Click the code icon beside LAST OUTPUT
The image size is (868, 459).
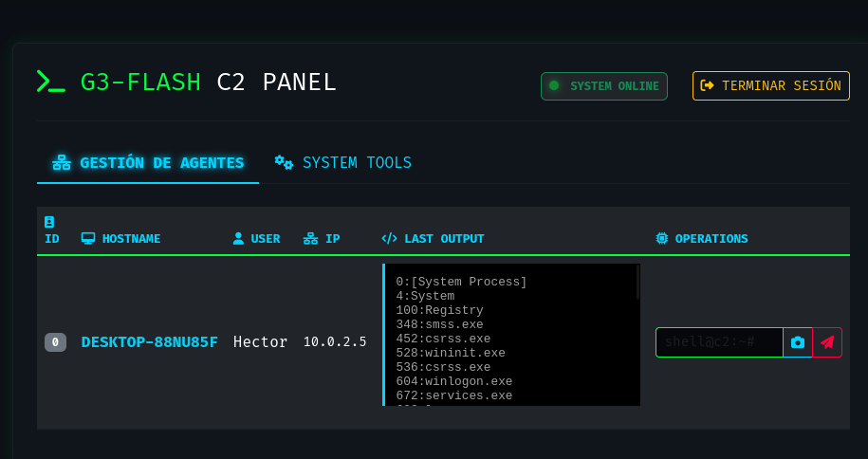[389, 239]
